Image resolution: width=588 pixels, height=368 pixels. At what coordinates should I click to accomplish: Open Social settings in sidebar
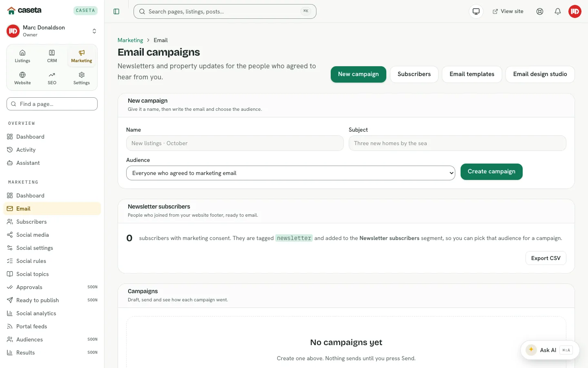52,248
